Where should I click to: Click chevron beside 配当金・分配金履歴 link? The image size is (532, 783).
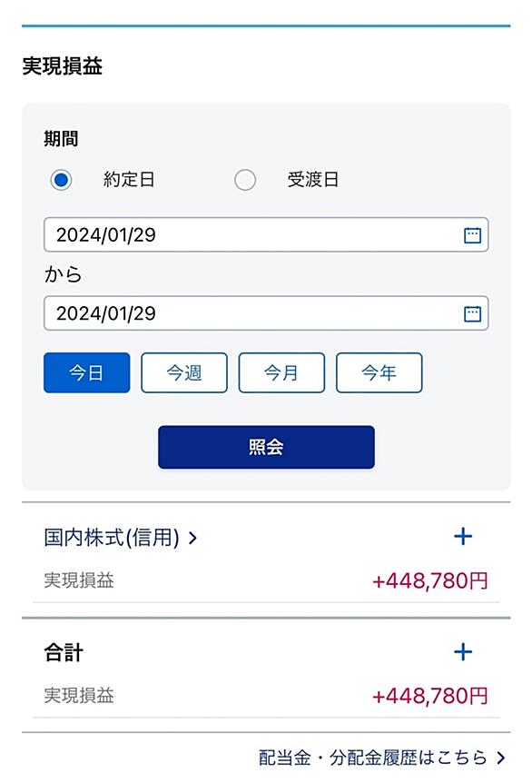click(500, 758)
